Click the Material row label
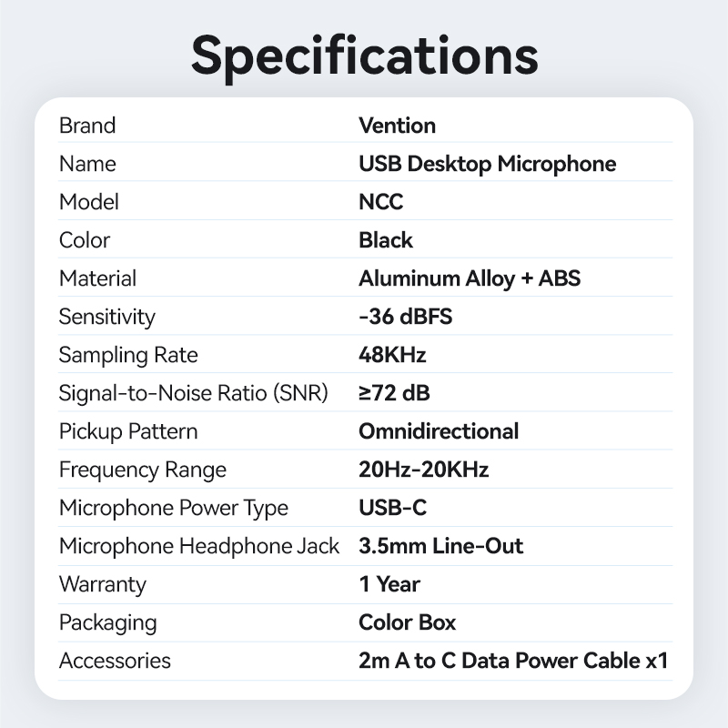 [x=97, y=278]
